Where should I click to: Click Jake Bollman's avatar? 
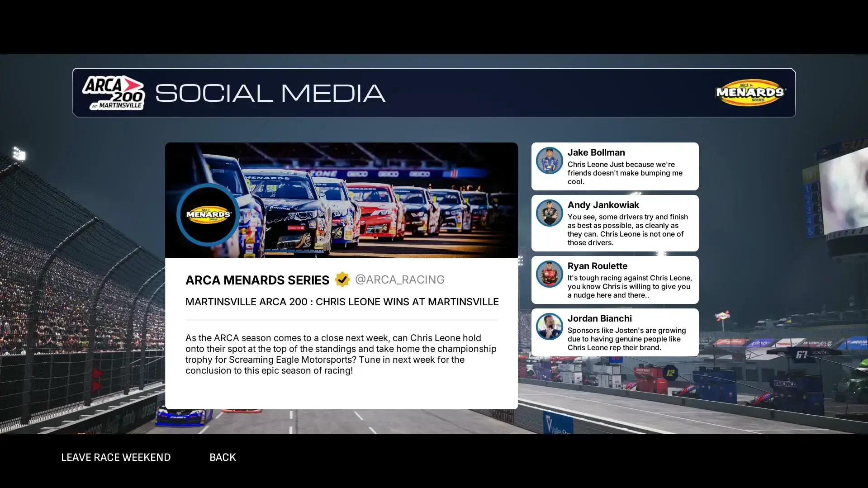point(549,161)
